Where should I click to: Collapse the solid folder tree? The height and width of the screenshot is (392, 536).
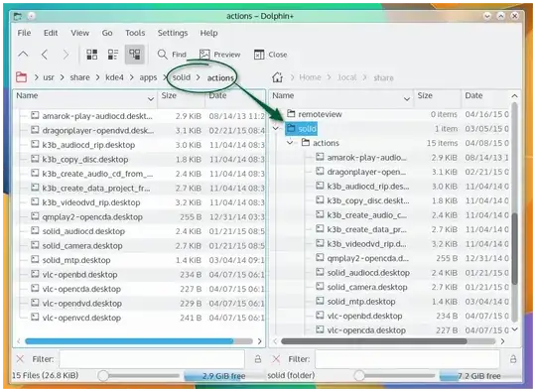tap(276, 128)
